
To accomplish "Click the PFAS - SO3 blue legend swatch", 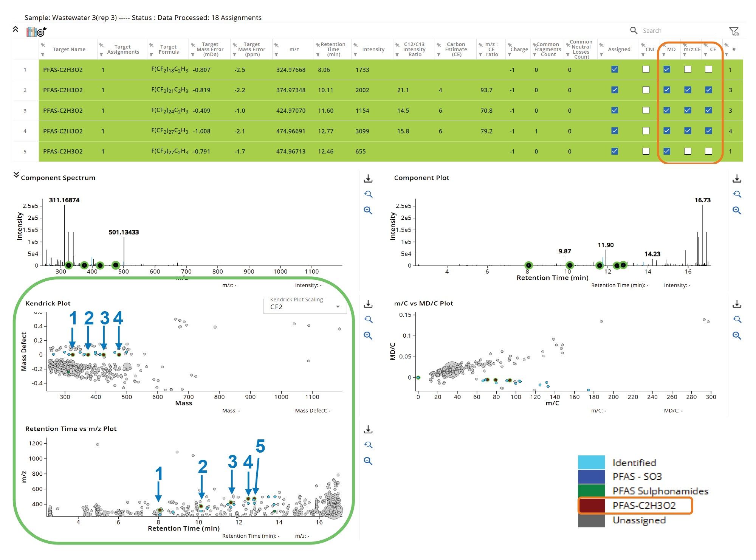I will point(591,476).
